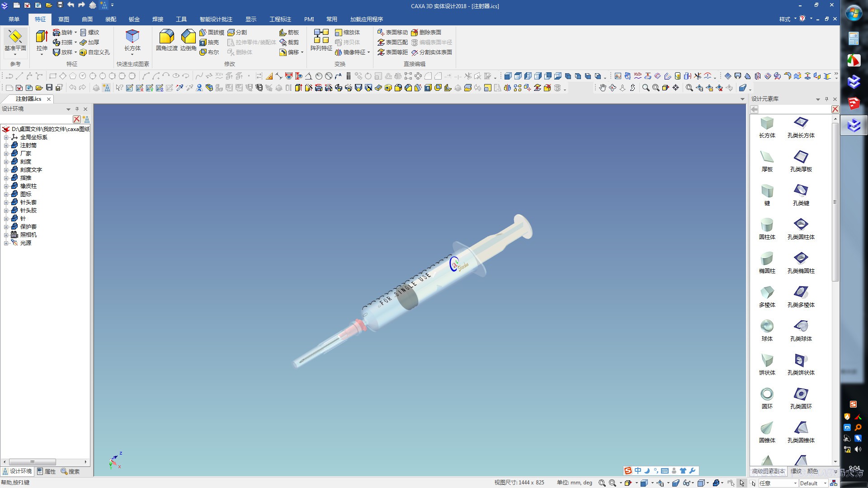Select the 基准平面 datum plane icon
The width and height of the screenshot is (868, 488).
point(15,37)
